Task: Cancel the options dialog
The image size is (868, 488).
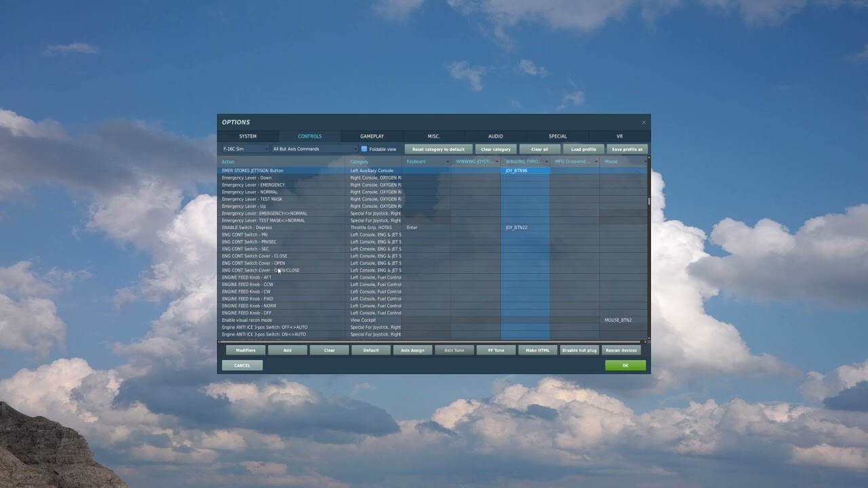Action: 242,365
